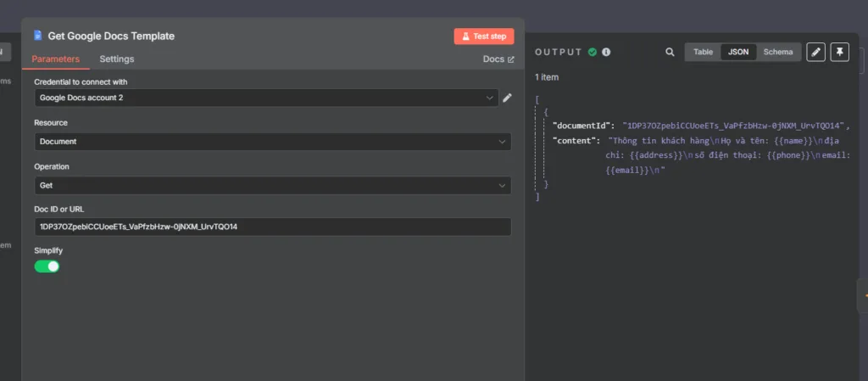The image size is (868, 381).
Task: Click the Google Docs node icon
Action: 37,36
